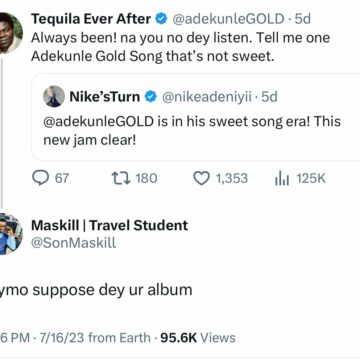Image resolution: width=360 pixels, height=360 pixels.
Task: Open view analytics bar chart icon
Action: 282,179
